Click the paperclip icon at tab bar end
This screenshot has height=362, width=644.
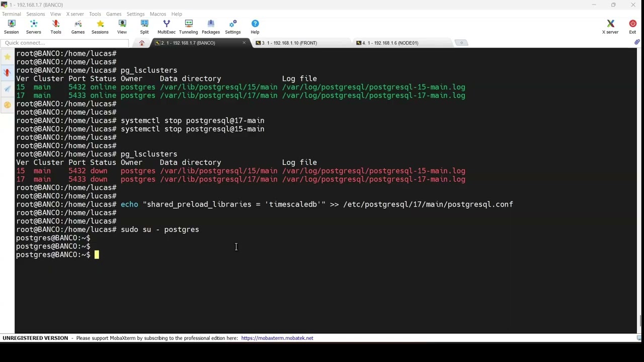click(x=637, y=43)
